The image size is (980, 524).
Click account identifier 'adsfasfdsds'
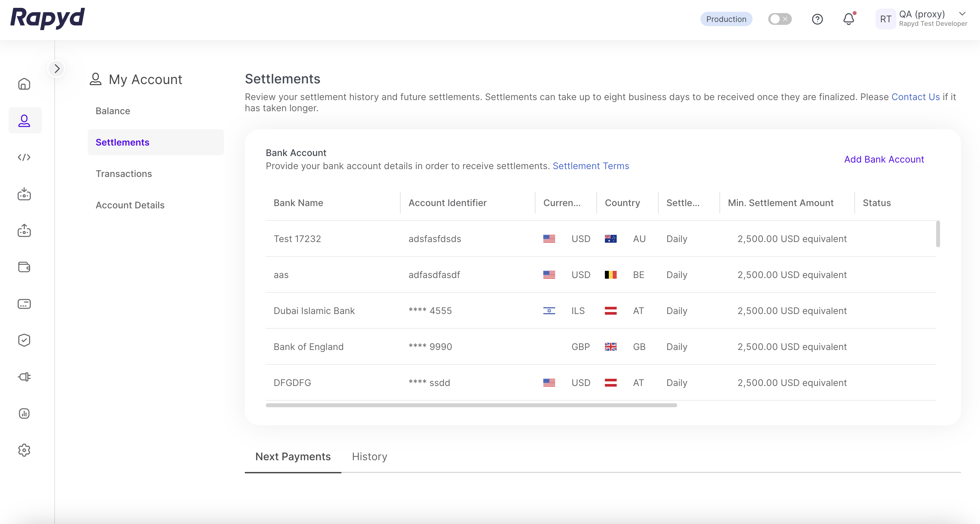[434, 239]
